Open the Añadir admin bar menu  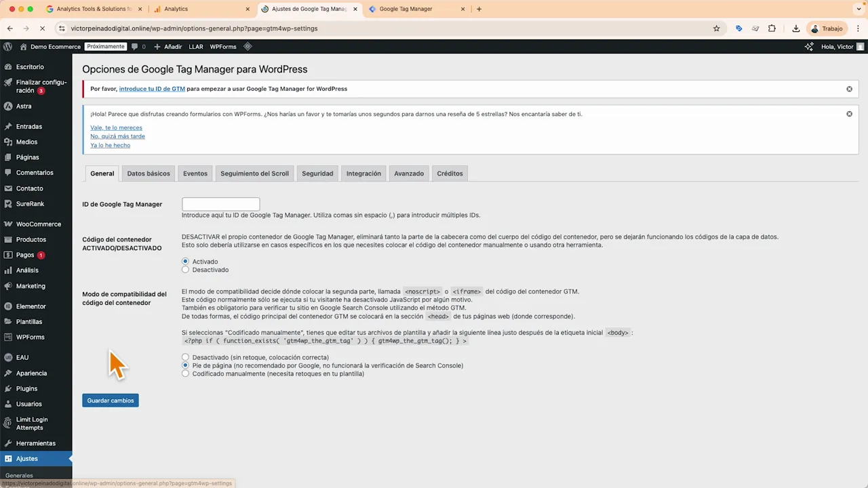pyautogui.click(x=173, y=46)
